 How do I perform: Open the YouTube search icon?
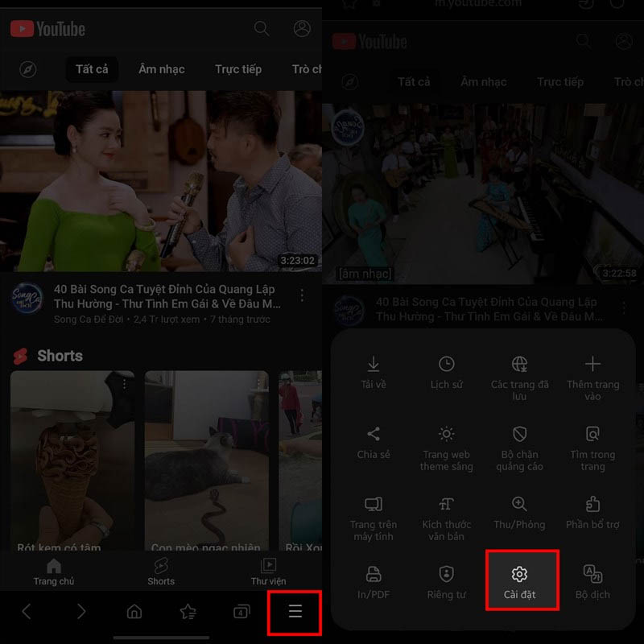(x=262, y=28)
